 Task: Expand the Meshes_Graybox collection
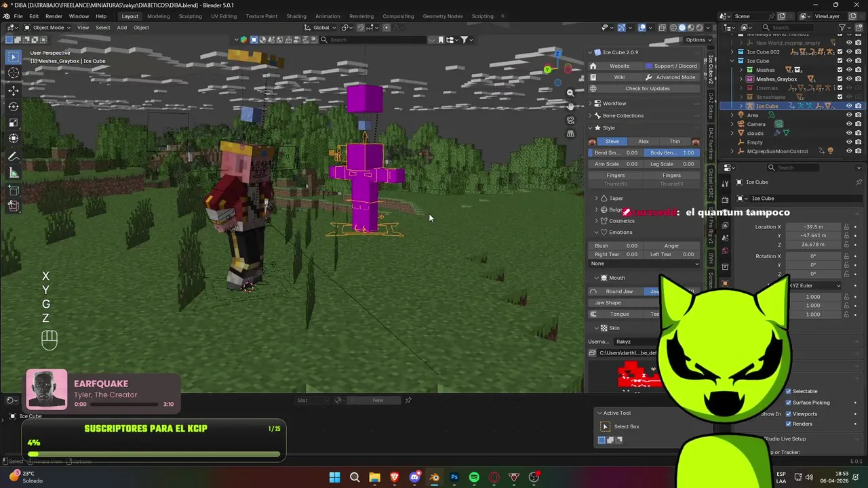tap(741, 79)
